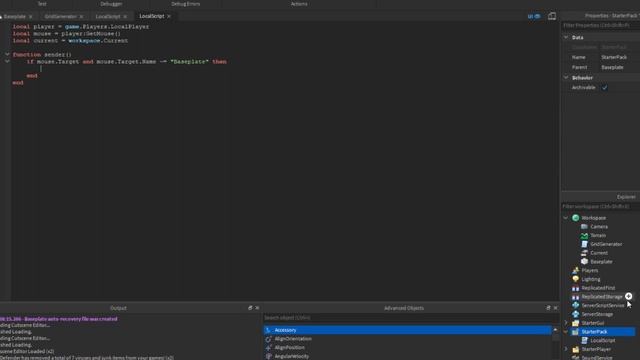Toggle the UI visibility button
The width and height of the screenshot is (640, 360).
click(x=534, y=16)
